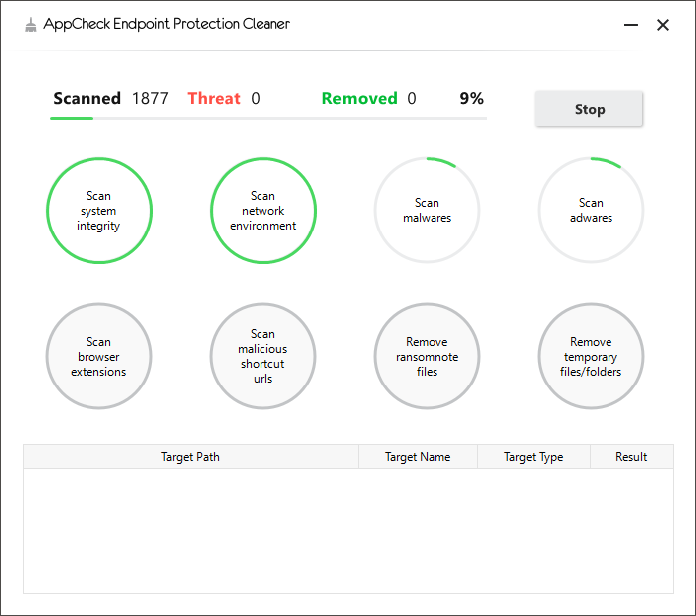The width and height of the screenshot is (696, 616).
Task: Sort by the Result column header
Action: pos(631,457)
